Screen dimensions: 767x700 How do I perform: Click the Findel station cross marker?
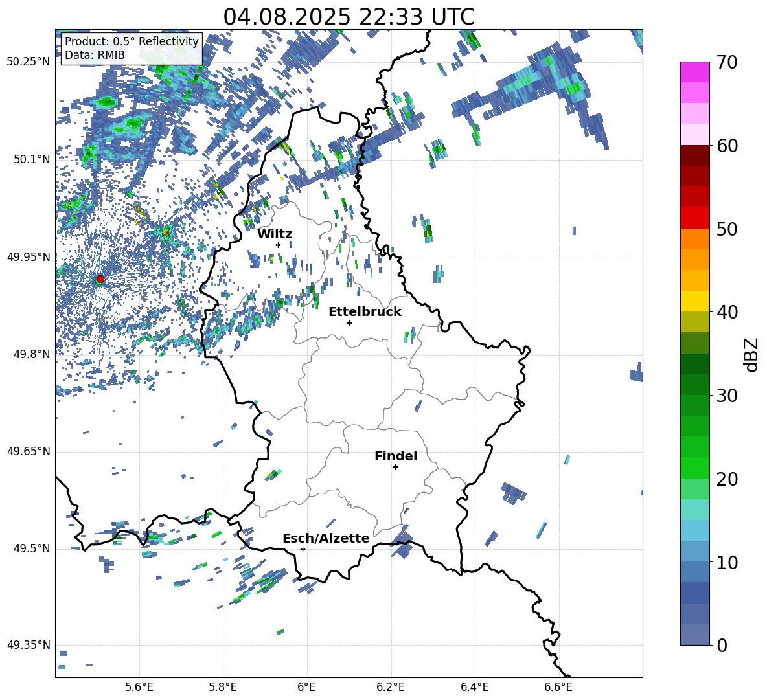point(395,468)
